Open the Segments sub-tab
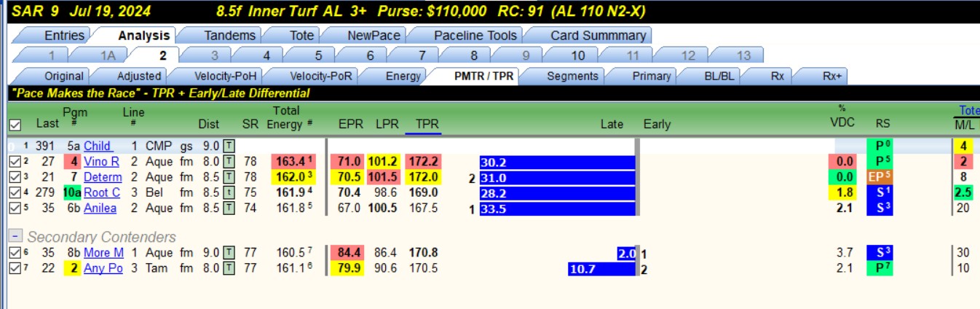The image size is (980, 309). 572,76
